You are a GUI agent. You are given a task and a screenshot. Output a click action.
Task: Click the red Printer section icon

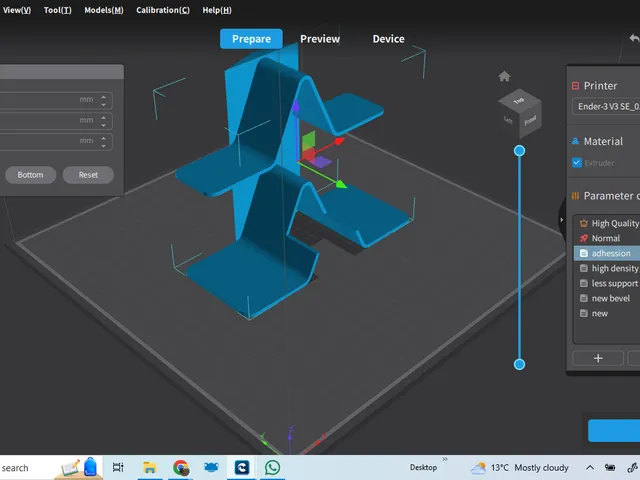576,86
